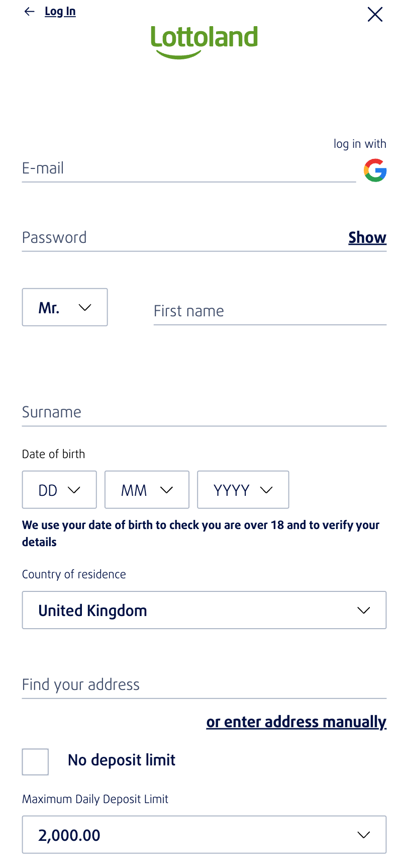Open the Country of residence selector

(x=204, y=610)
